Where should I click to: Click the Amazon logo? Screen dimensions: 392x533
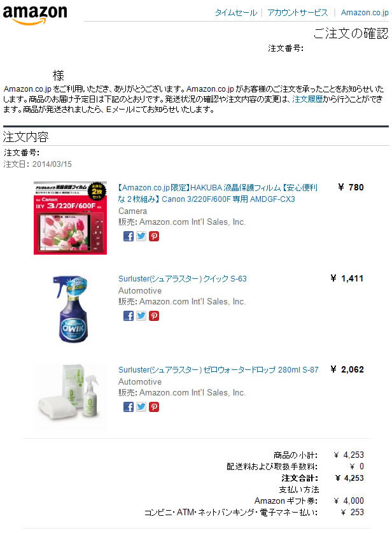pyautogui.click(x=34, y=14)
